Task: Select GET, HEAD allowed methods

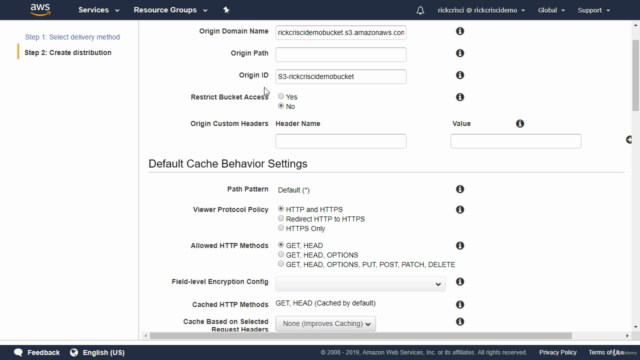Action: tap(281, 245)
